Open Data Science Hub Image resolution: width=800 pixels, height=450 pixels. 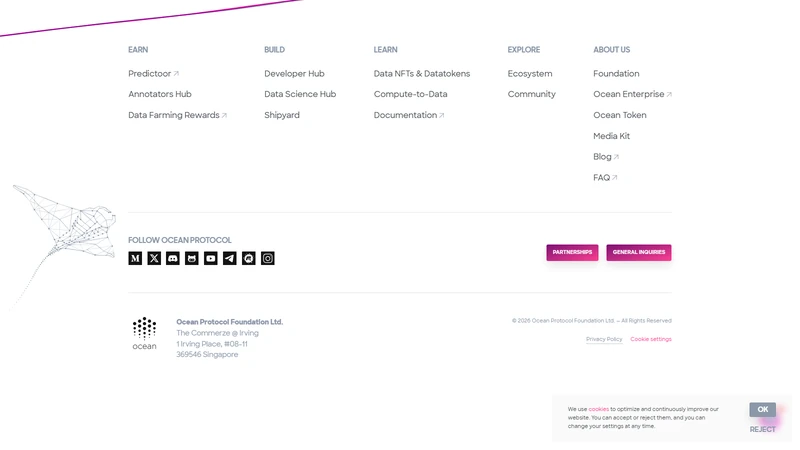pos(300,94)
